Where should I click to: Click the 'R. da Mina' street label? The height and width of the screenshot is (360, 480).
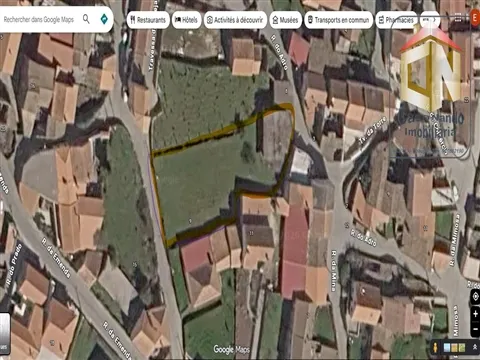coord(334,271)
